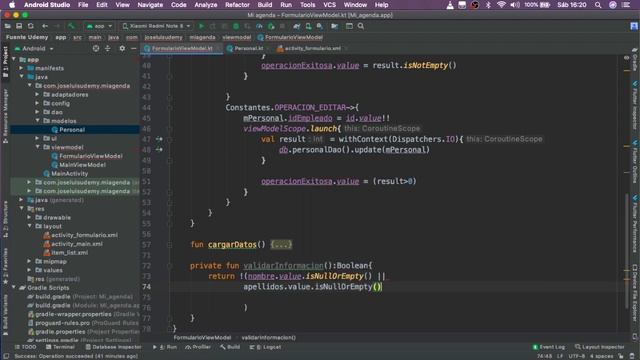Click the Sync Project with Gradle icon
Image resolution: width=640 pixels, height=360 pixels.
(297, 26)
